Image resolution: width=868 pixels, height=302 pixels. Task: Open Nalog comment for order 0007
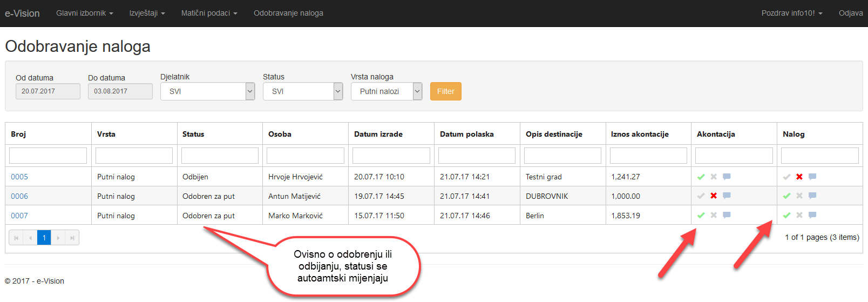812,215
